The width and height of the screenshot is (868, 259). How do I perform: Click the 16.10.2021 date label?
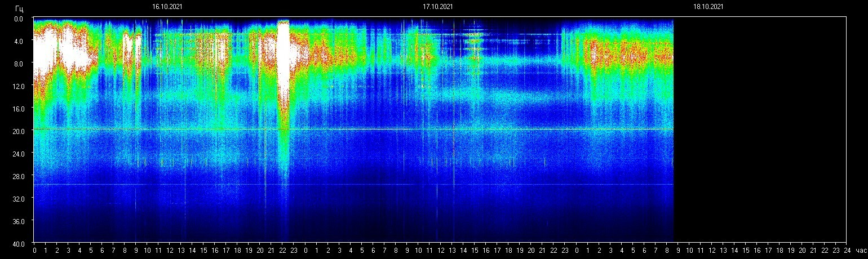[167, 7]
